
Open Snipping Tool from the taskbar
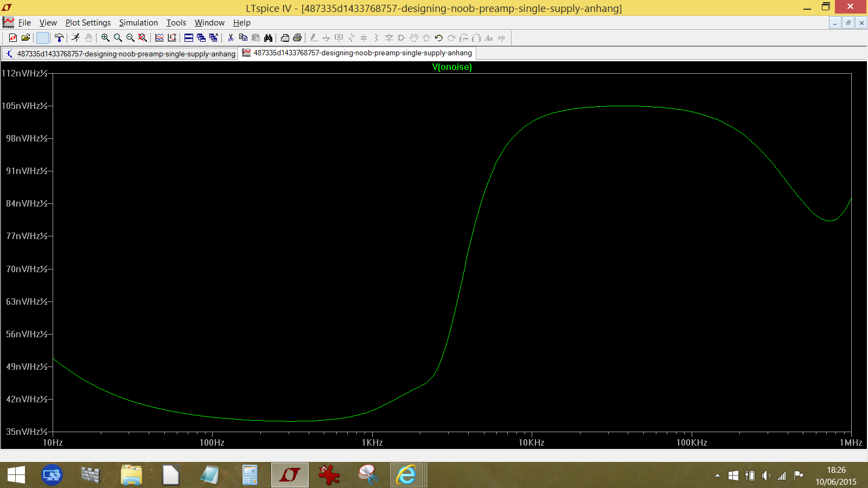(x=368, y=475)
